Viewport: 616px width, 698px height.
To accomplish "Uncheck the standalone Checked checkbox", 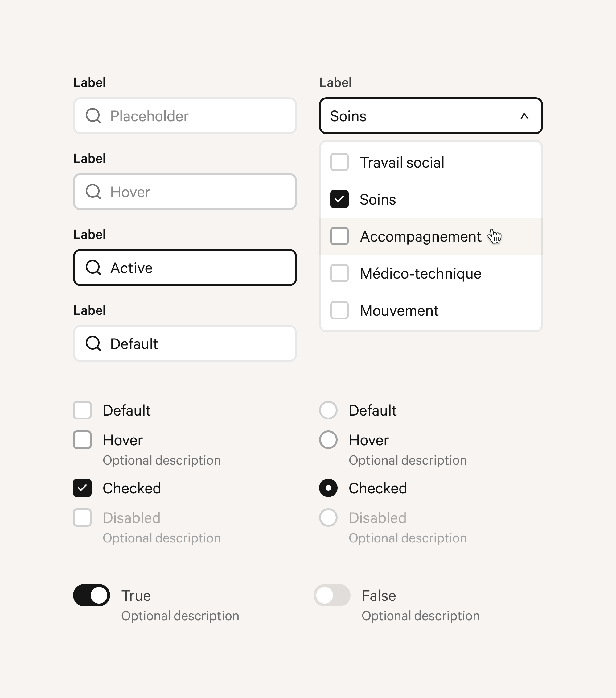I will tap(82, 488).
